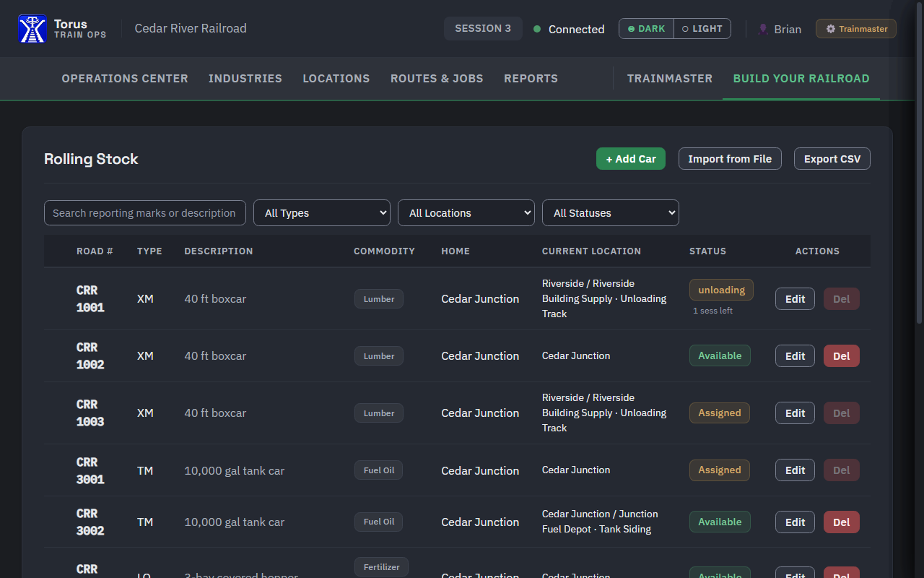Click the Torus Train Ops logo icon

[32, 29]
